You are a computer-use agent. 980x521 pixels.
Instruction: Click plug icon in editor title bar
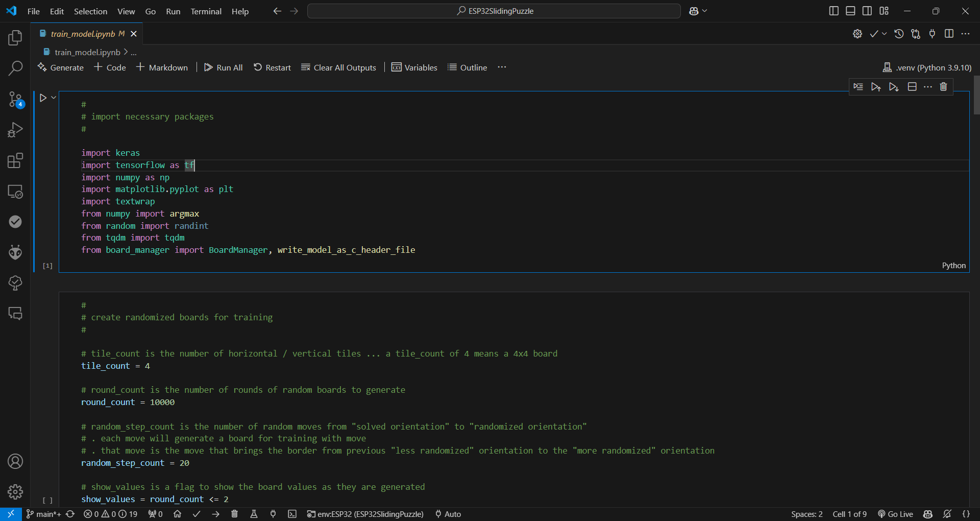tap(933, 34)
